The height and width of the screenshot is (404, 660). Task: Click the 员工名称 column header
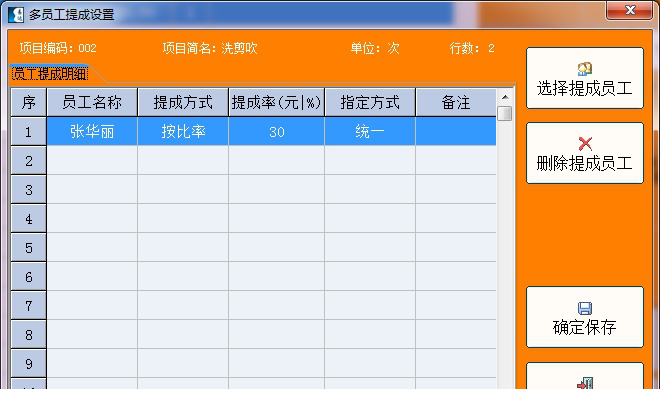pyautogui.click(x=92, y=102)
